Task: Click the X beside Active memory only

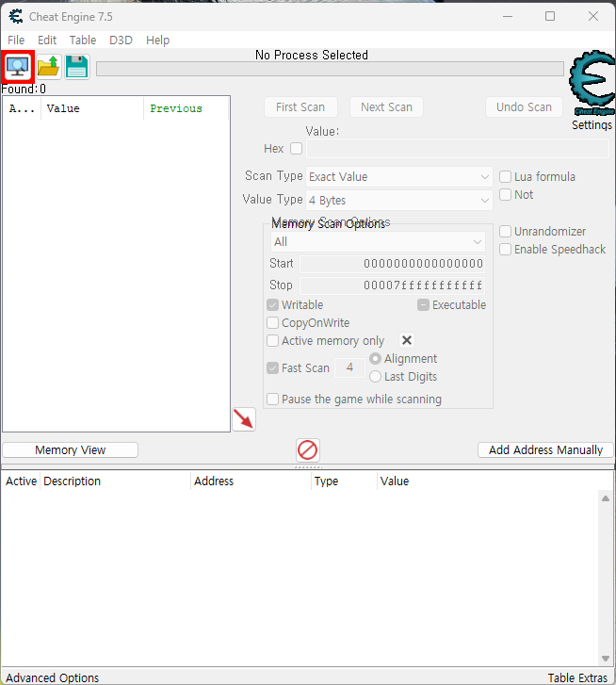Action: click(407, 340)
